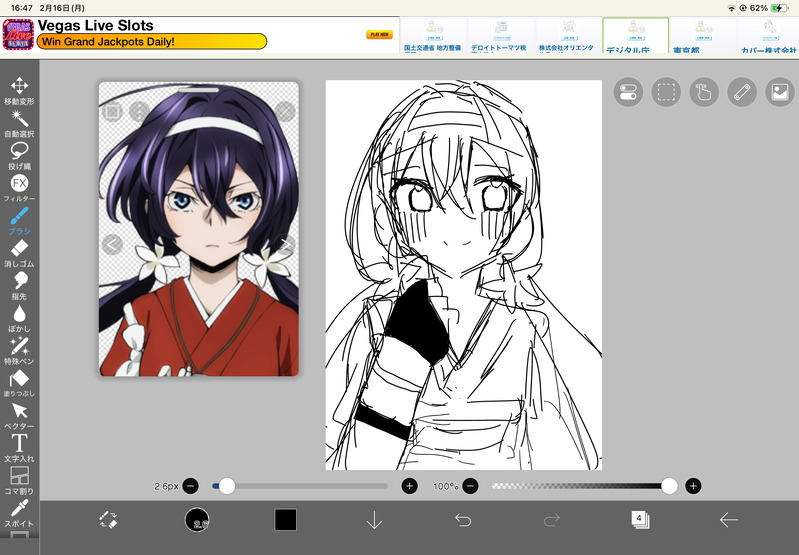Click the brush thickness slider

[300, 486]
